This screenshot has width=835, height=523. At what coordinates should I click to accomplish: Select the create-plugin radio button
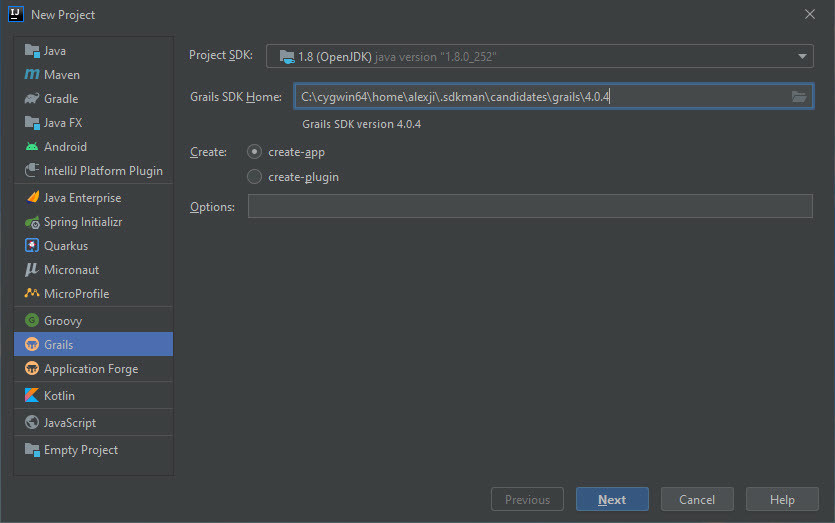[x=255, y=176]
